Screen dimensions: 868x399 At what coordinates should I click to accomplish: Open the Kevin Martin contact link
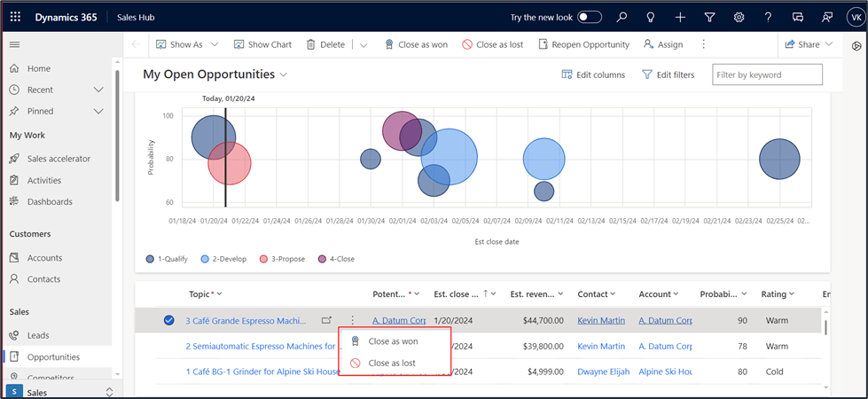pyautogui.click(x=601, y=320)
